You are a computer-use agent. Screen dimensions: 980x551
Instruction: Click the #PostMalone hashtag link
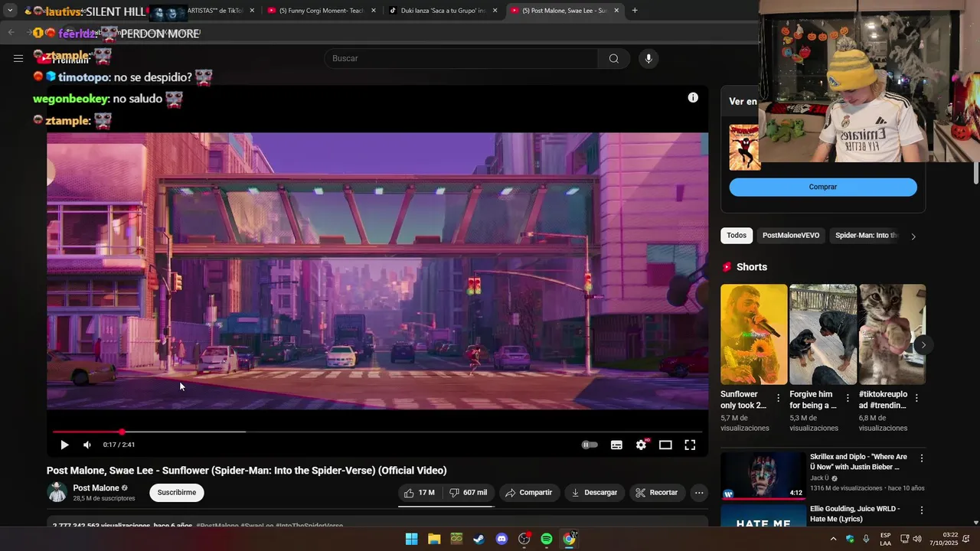click(x=217, y=526)
